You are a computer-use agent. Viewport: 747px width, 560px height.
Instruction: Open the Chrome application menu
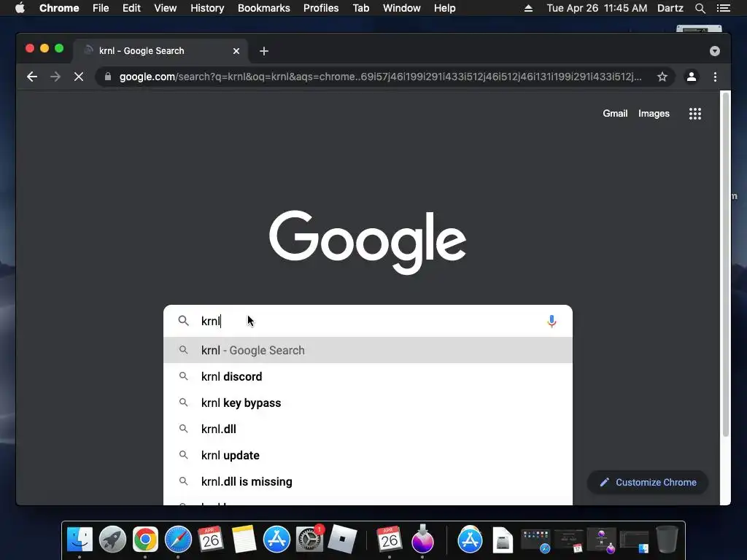point(59,8)
